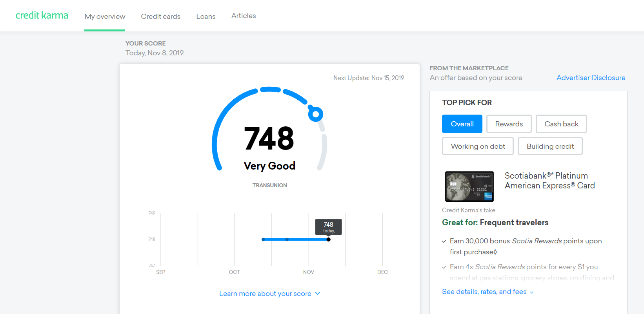Open Scotiabank Platinum American Express Card title
644x314 pixels.
(x=549, y=181)
